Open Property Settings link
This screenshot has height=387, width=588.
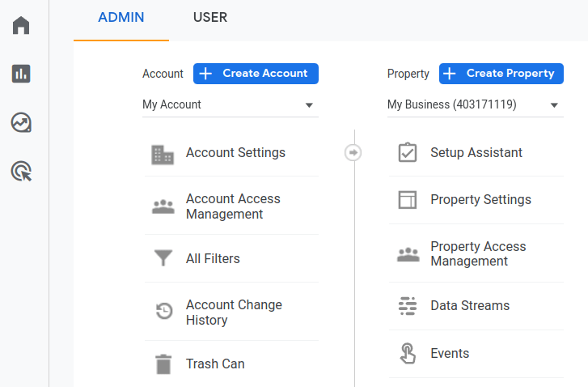(480, 200)
